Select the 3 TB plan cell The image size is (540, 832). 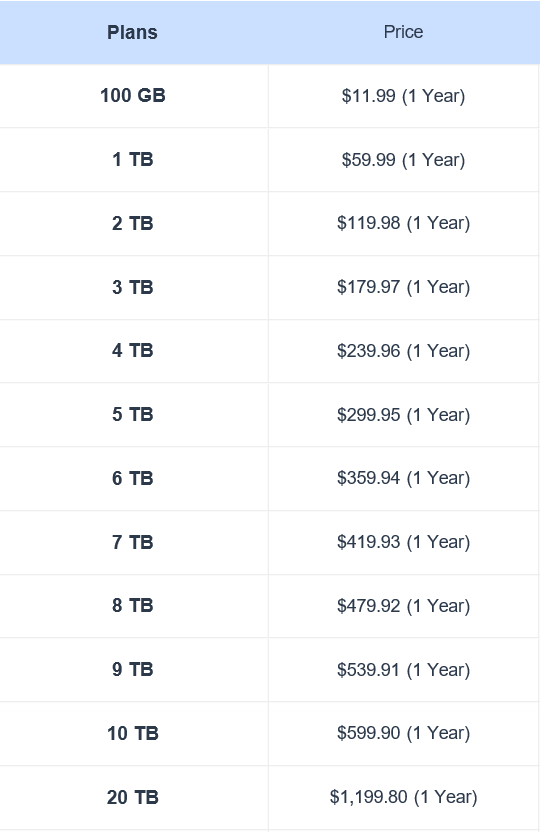point(133,287)
